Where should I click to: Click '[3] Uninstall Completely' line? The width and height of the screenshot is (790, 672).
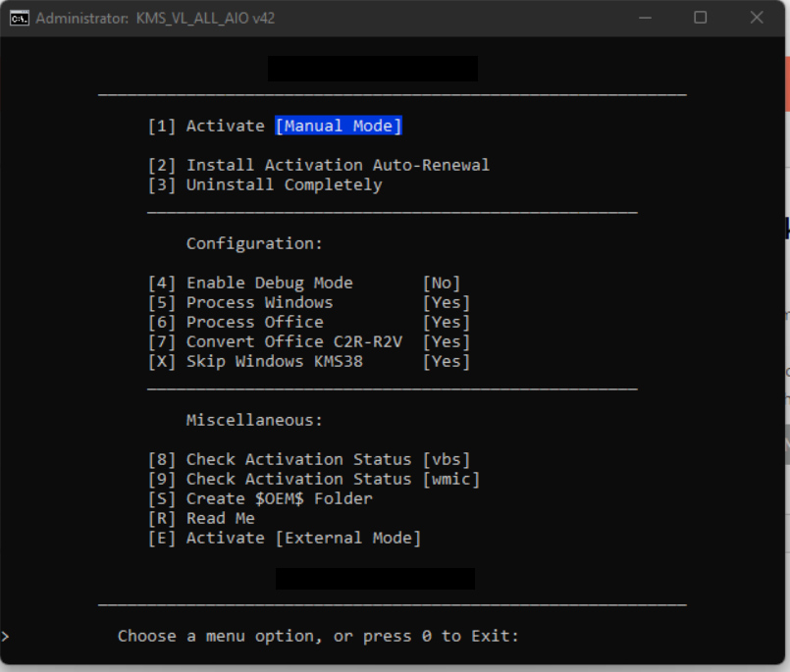click(265, 184)
